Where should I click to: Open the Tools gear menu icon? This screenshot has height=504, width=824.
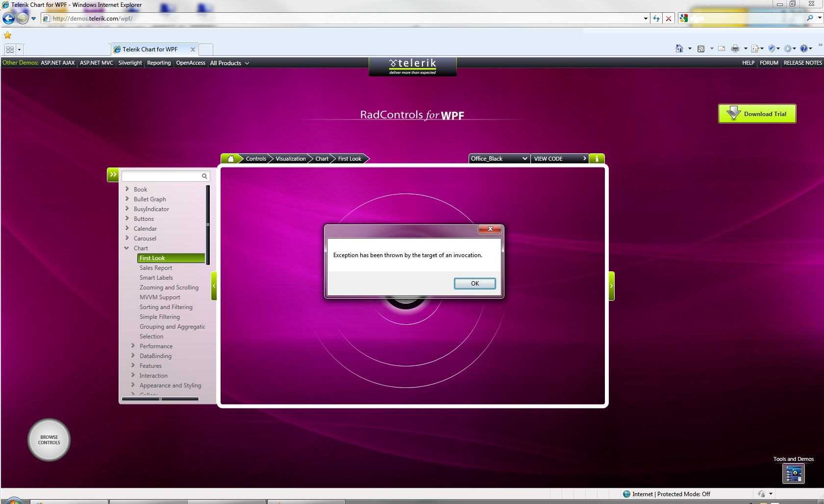click(788, 48)
